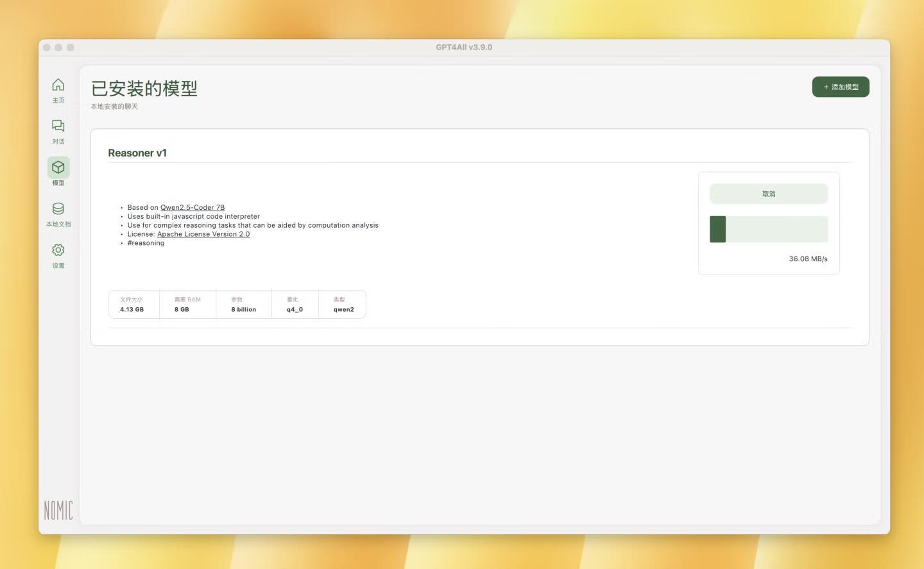Click the 添加模型 add model button
The width and height of the screenshot is (924, 569).
click(x=841, y=87)
